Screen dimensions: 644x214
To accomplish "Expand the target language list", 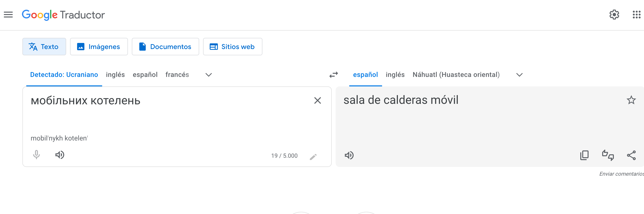I will 519,75.
